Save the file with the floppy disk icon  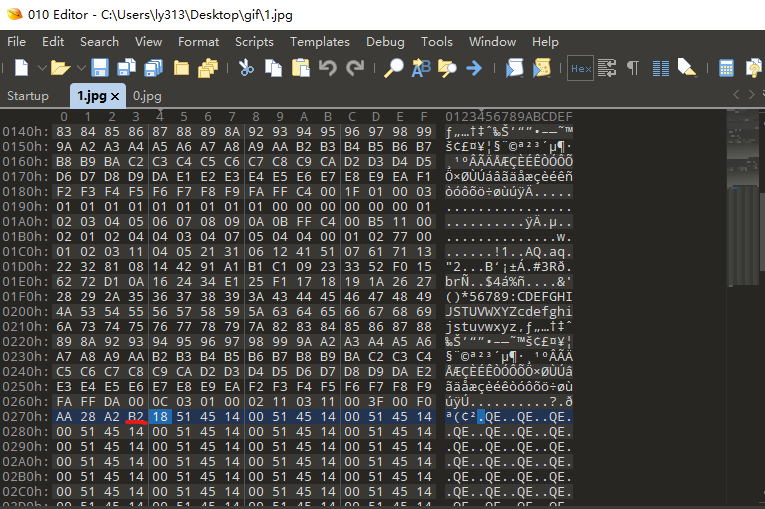pos(100,67)
